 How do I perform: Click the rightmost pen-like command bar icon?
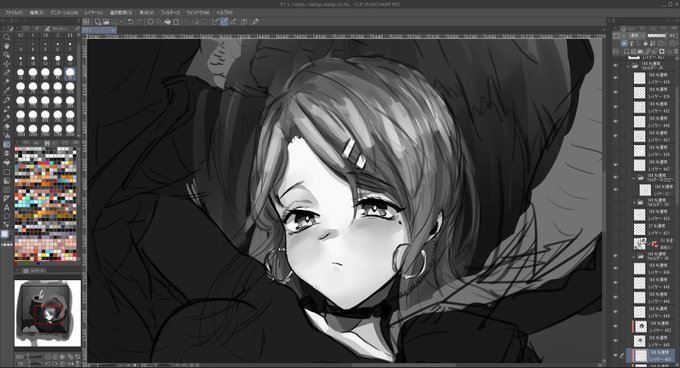tap(255, 21)
